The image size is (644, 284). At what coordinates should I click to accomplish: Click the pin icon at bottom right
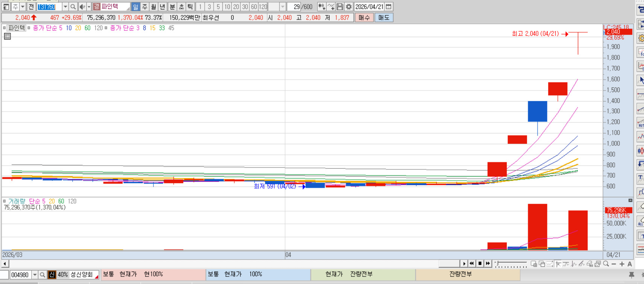point(632,275)
